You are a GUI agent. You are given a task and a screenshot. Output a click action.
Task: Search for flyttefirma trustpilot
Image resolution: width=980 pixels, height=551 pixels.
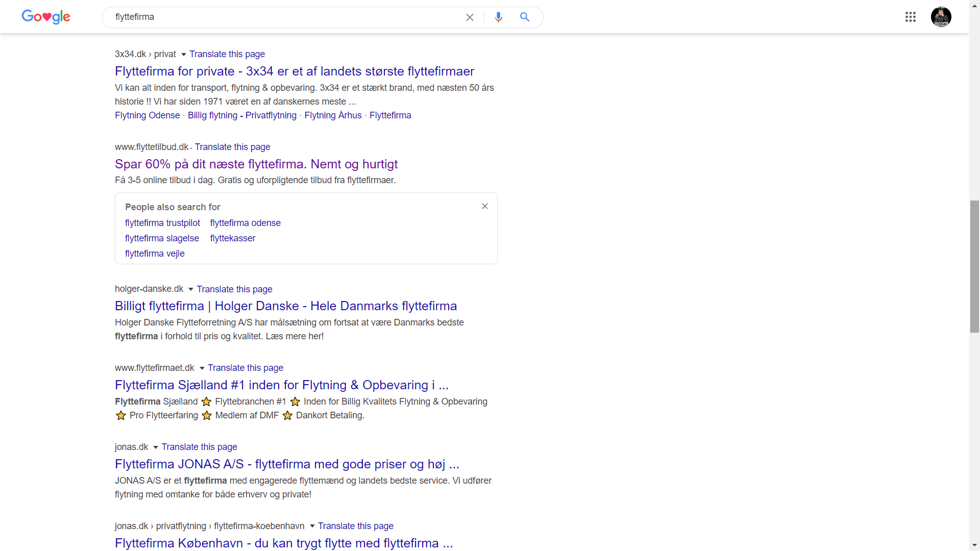tap(162, 223)
